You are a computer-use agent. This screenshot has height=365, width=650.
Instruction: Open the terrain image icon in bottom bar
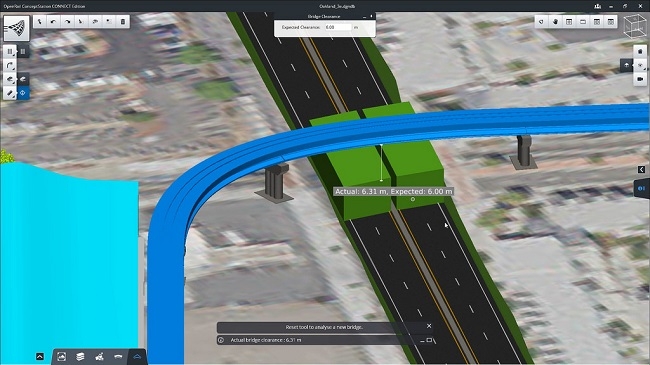pyautogui.click(x=61, y=357)
